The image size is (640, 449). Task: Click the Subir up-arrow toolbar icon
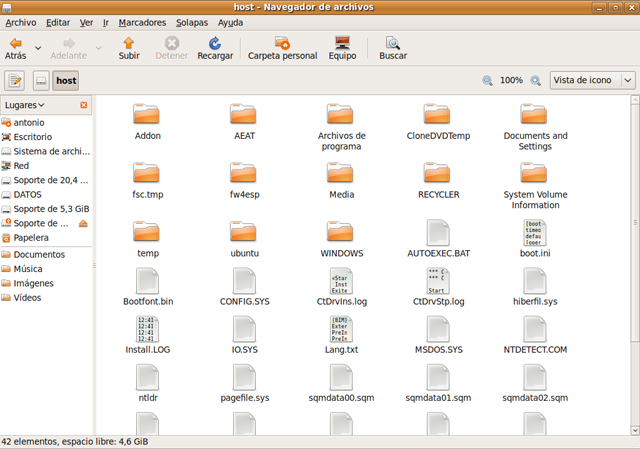(x=129, y=44)
